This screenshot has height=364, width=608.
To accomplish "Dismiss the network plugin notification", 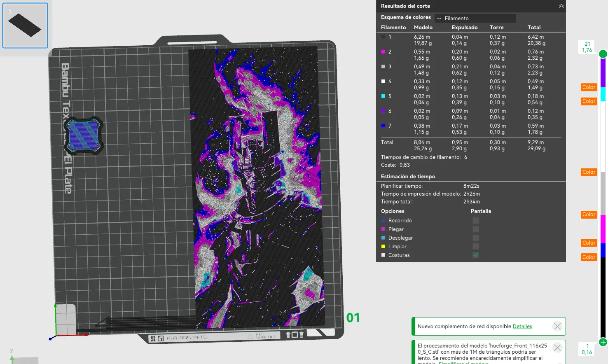I will pyautogui.click(x=557, y=327).
